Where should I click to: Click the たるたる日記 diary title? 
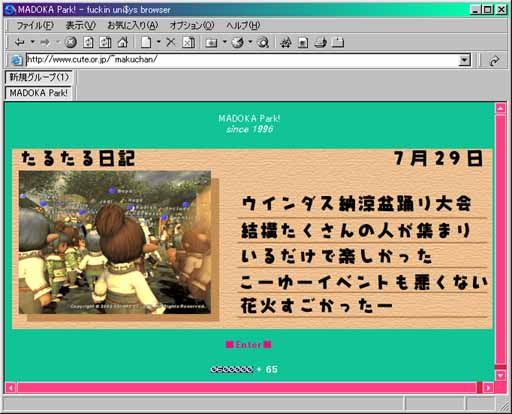[x=78, y=159]
